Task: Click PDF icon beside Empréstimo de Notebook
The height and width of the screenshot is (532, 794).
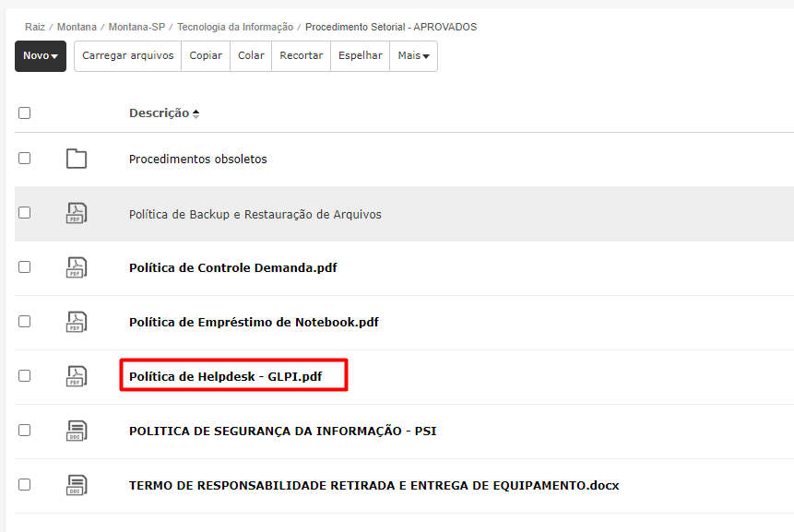Action: 77,322
